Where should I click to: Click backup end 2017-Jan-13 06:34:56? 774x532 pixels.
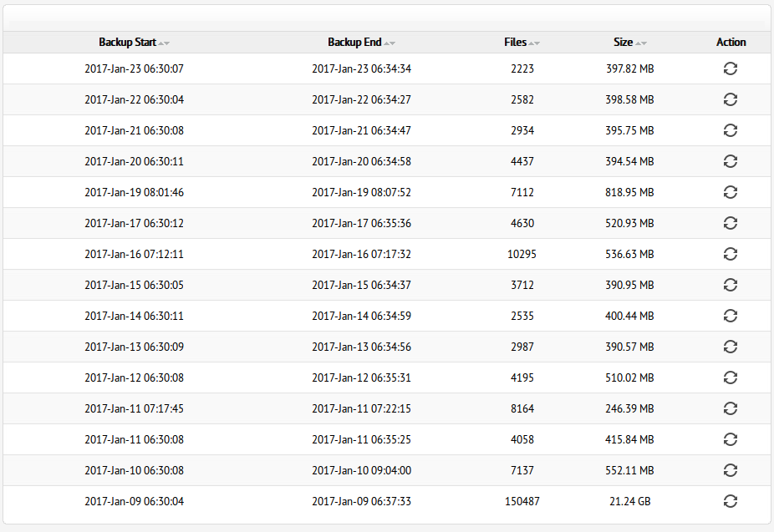click(x=361, y=347)
